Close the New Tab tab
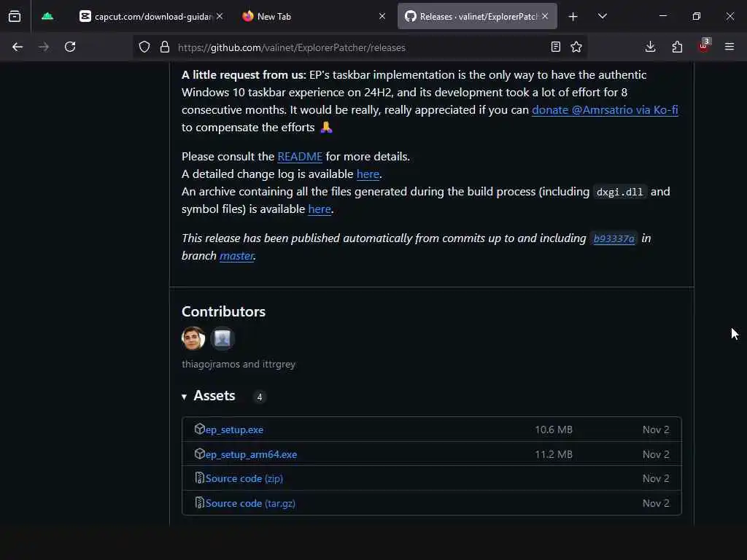Screen dimensions: 747x560 (x=382, y=16)
